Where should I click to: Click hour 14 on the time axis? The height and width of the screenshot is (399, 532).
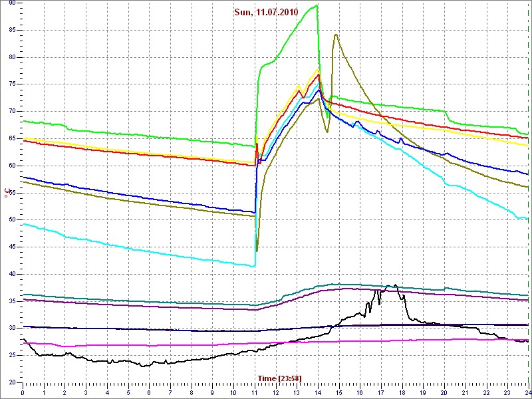(318, 392)
